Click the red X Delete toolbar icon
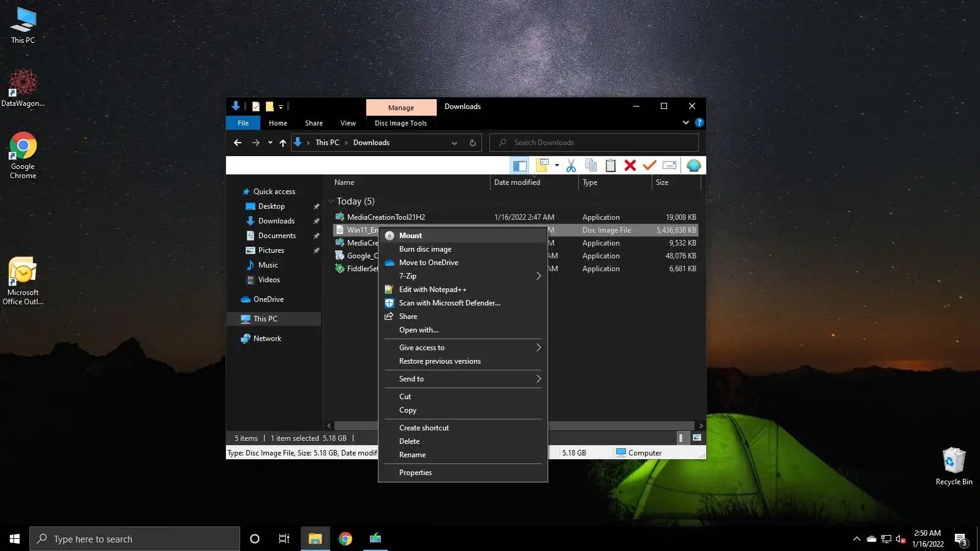Screen dimensions: 980x551 tap(630, 165)
